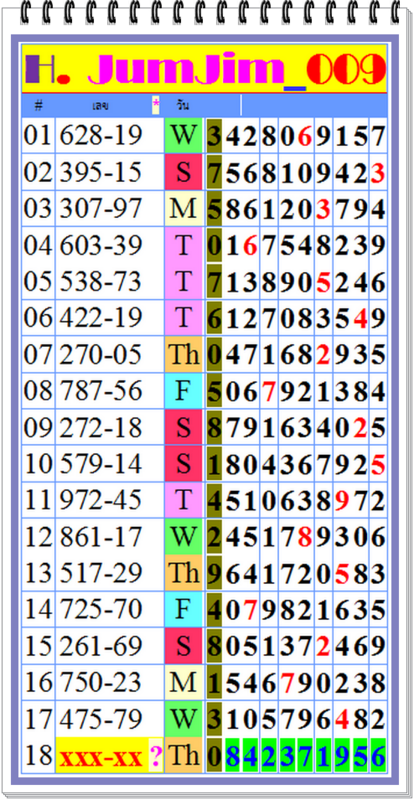
Task: Click the magenta asterisk in the header row
Action: (x=156, y=106)
